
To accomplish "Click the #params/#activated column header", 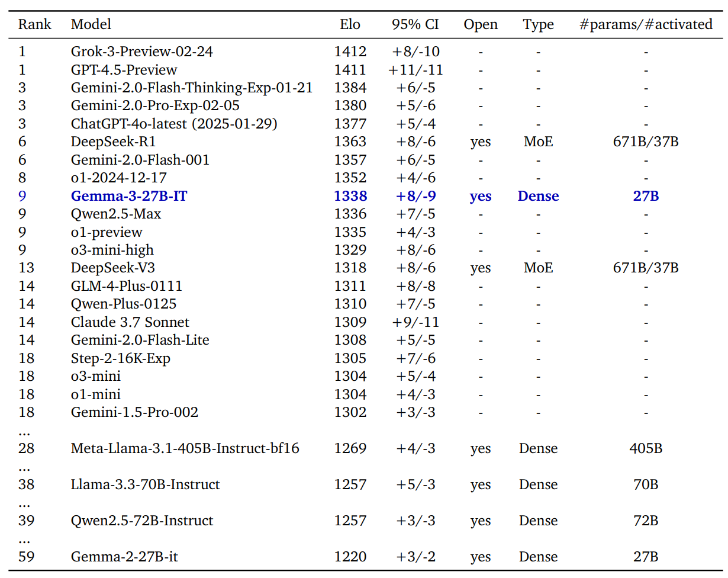I will pos(646,25).
